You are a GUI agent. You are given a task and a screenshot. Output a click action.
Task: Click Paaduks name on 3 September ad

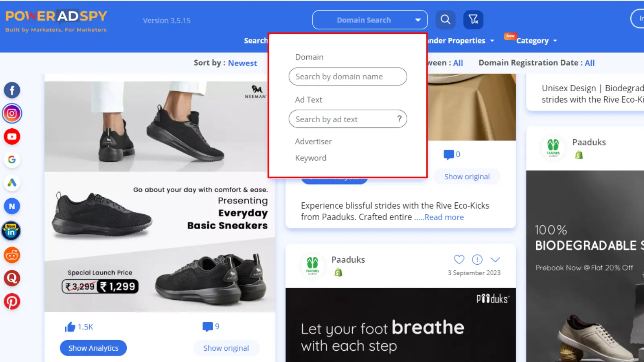point(348,259)
